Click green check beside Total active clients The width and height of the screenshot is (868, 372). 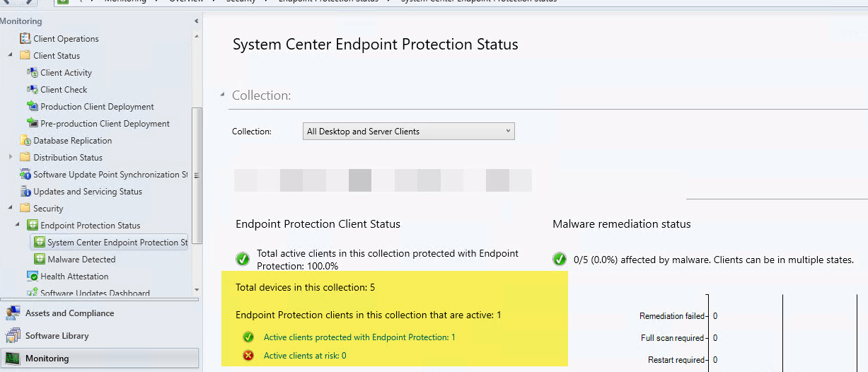(x=243, y=260)
